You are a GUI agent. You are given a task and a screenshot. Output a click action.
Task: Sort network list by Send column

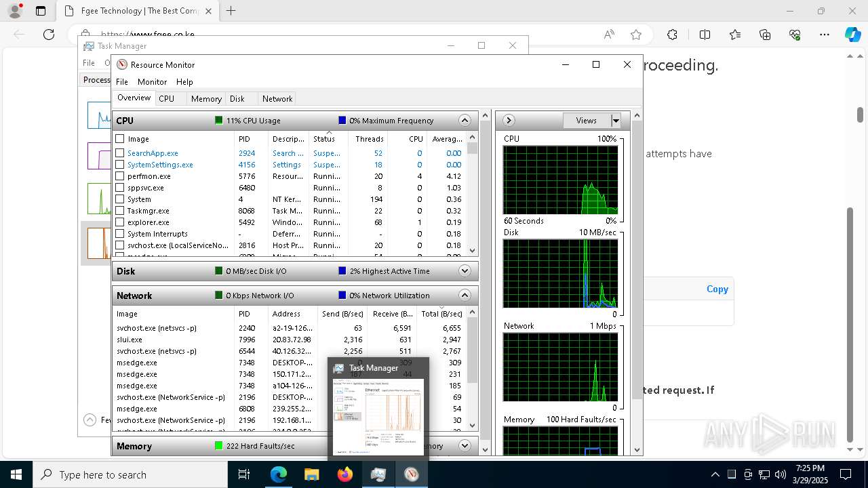coord(343,314)
